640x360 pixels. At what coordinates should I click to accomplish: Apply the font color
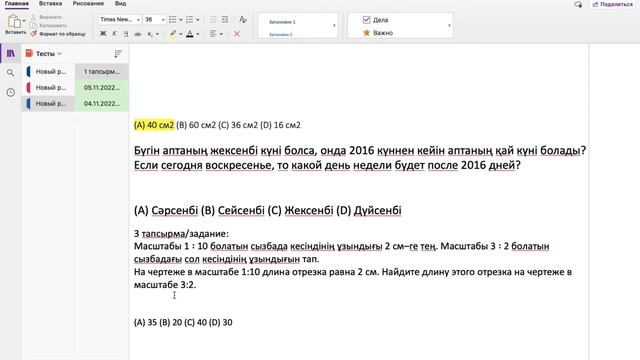pos(190,34)
